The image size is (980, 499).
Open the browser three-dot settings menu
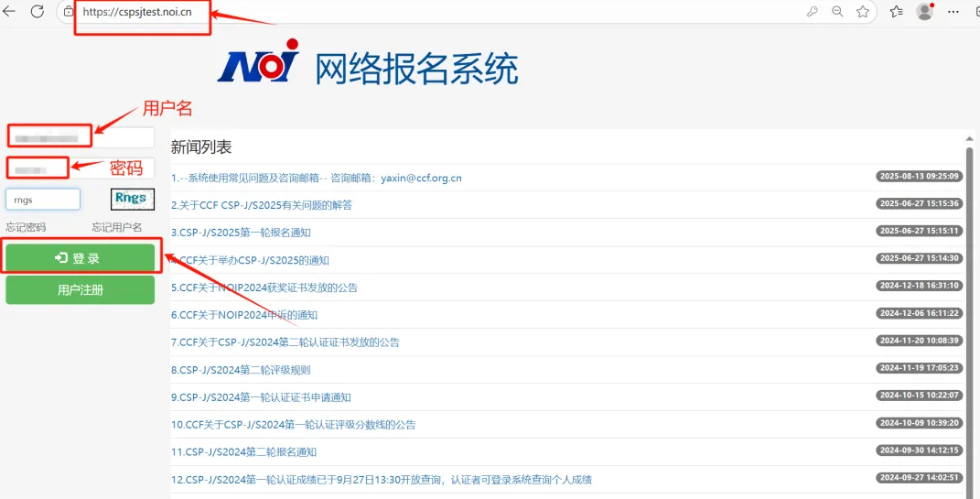[953, 12]
